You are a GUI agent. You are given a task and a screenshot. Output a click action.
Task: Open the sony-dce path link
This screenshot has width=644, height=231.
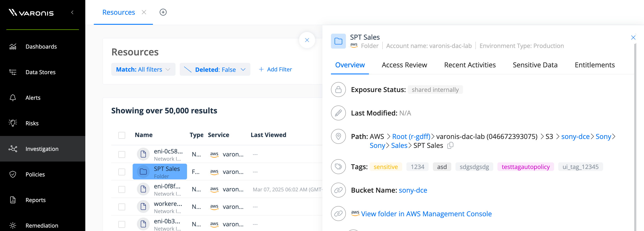(575, 136)
